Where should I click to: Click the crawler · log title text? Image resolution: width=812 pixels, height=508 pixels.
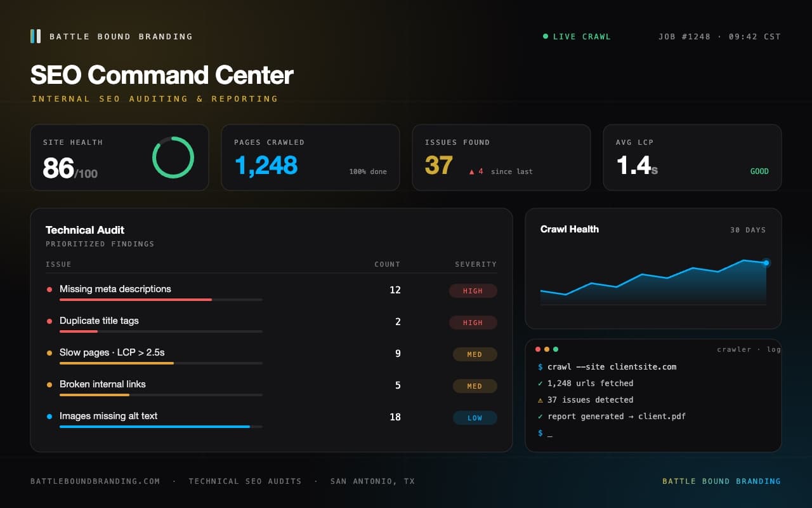coord(749,349)
